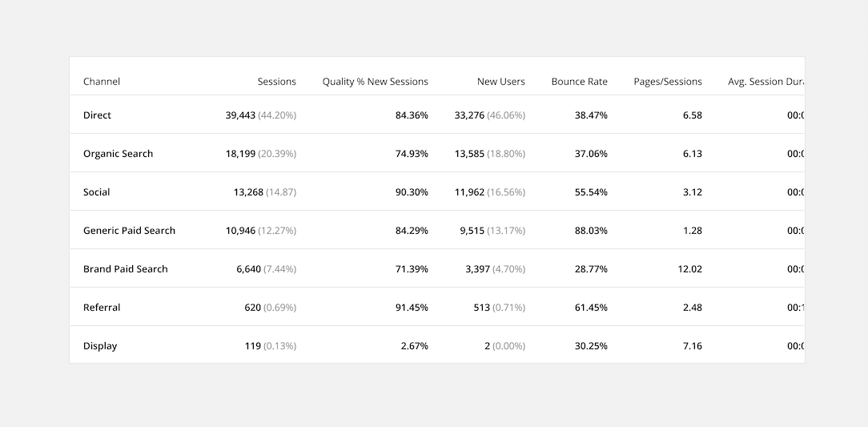Select Organic Search new users 13,585
Screen dimensions: 868x427
pyautogui.click(x=469, y=153)
